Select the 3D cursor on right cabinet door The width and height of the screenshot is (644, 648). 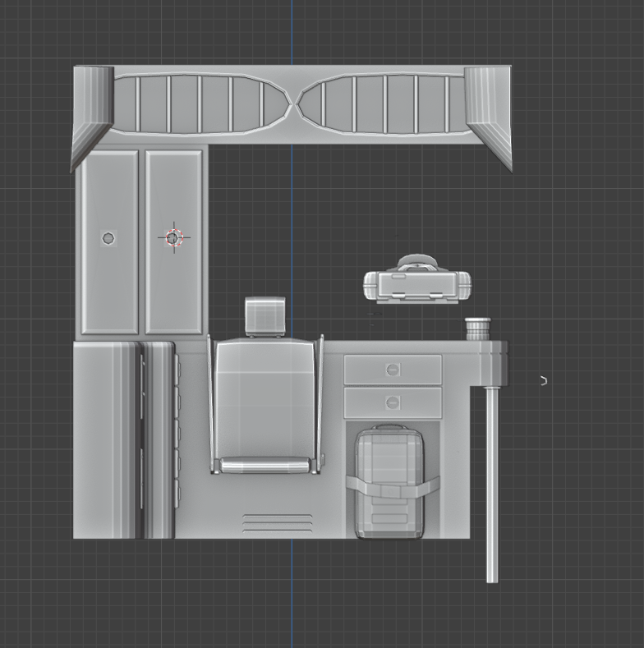point(174,237)
